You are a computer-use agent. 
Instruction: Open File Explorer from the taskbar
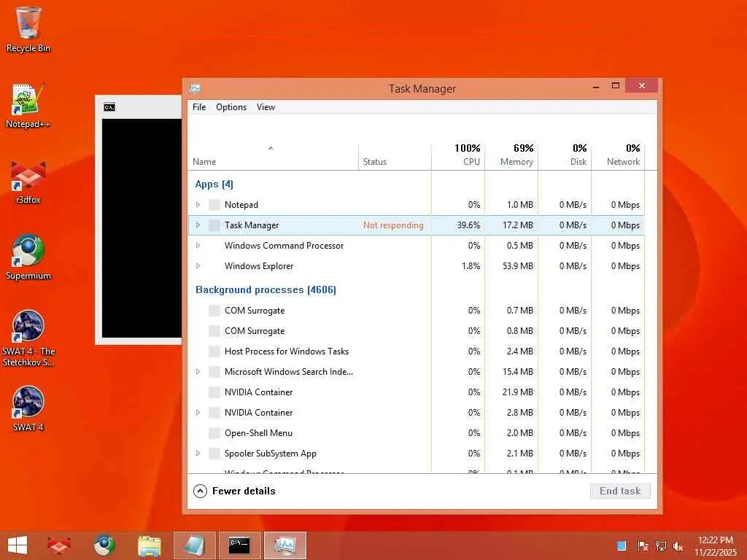tap(149, 545)
